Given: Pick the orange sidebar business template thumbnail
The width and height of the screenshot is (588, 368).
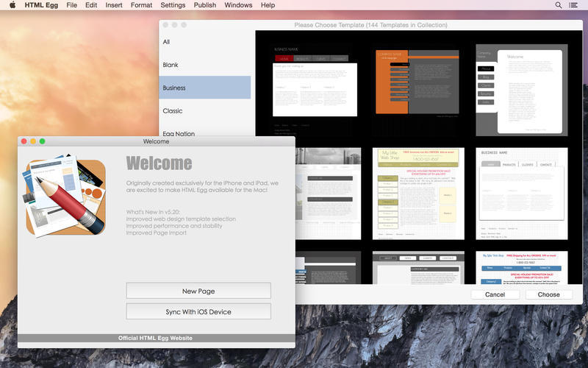Looking at the screenshot, I should click(417, 82).
